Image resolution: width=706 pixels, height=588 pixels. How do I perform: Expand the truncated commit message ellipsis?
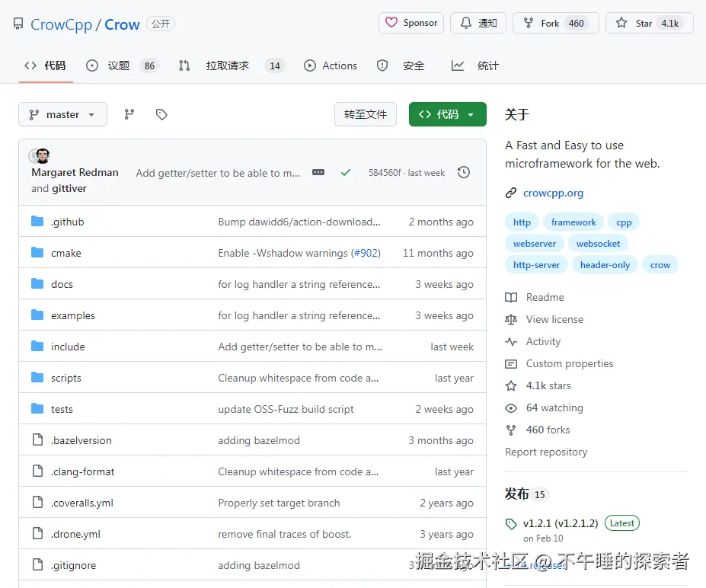[x=318, y=173]
